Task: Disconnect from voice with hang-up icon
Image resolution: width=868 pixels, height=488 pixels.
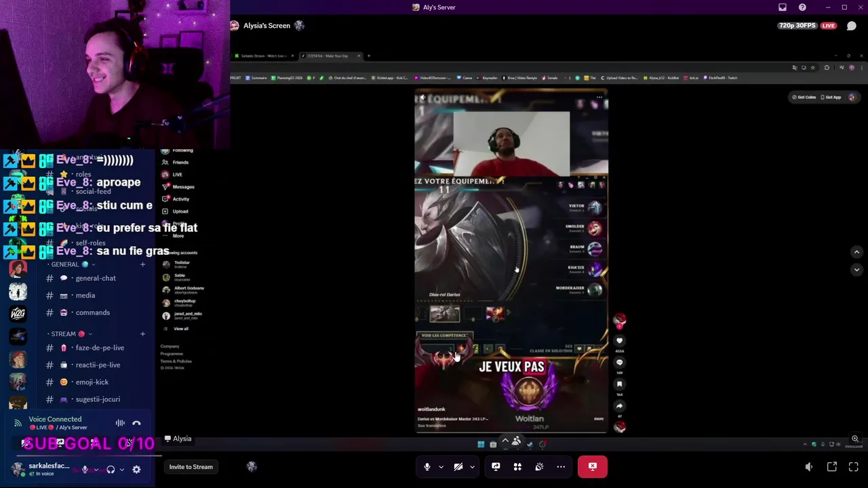Action: point(136,424)
